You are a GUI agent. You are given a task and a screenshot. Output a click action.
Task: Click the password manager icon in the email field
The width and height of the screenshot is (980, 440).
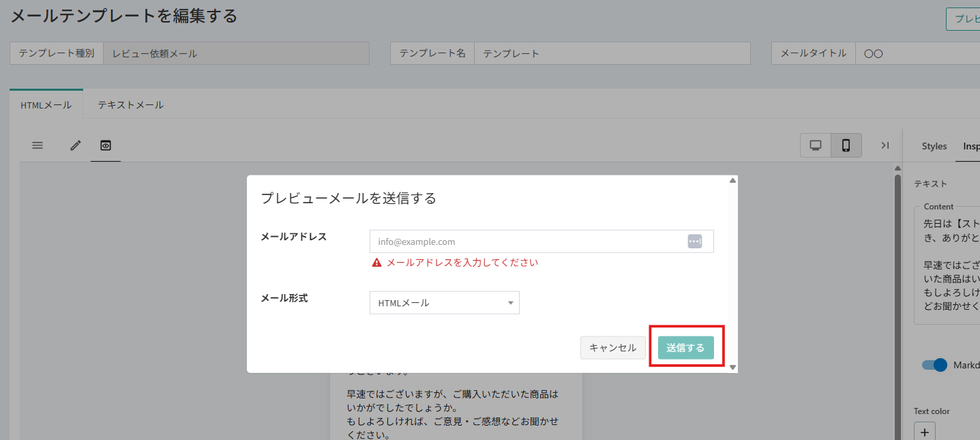694,241
